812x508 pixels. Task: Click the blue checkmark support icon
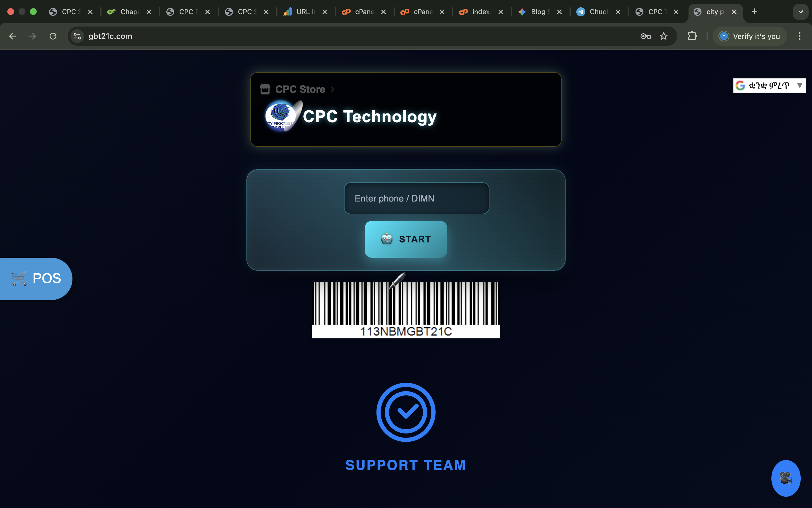[x=406, y=412]
